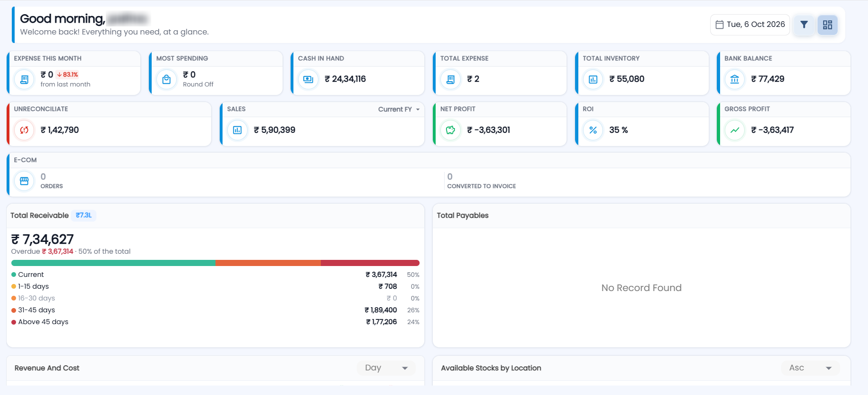The width and height of the screenshot is (868, 395).
Task: Select the Current legend row
Action: 215,275
